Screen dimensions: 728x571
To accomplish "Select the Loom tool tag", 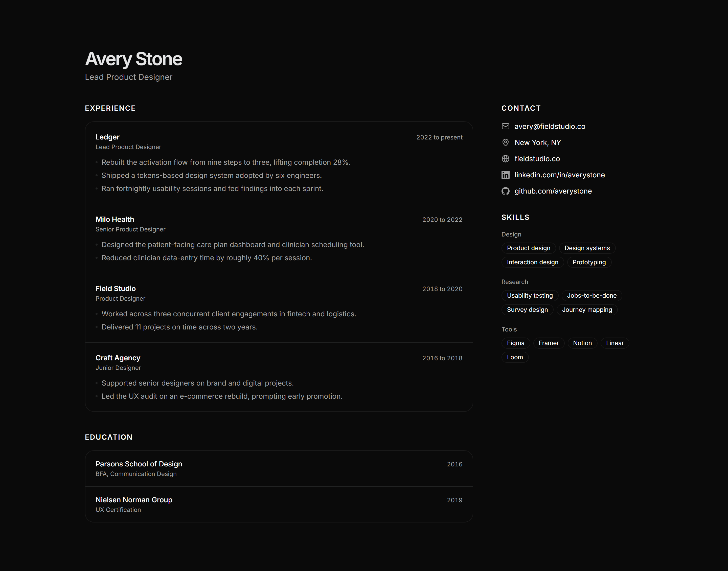I will click(x=515, y=357).
